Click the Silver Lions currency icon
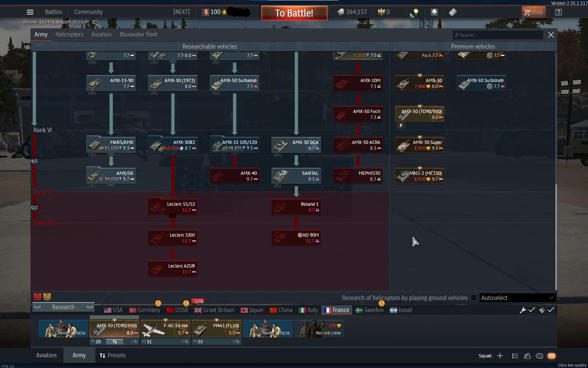Viewport: 588px width, 368px height. tap(341, 12)
